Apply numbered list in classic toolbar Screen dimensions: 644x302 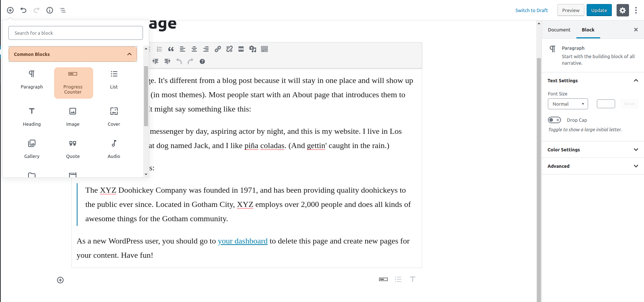pos(159,49)
